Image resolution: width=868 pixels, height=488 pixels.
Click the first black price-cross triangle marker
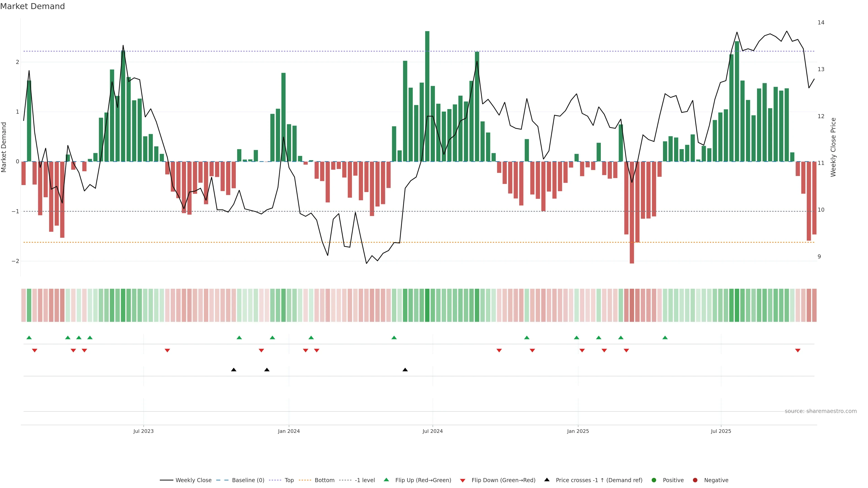(234, 370)
